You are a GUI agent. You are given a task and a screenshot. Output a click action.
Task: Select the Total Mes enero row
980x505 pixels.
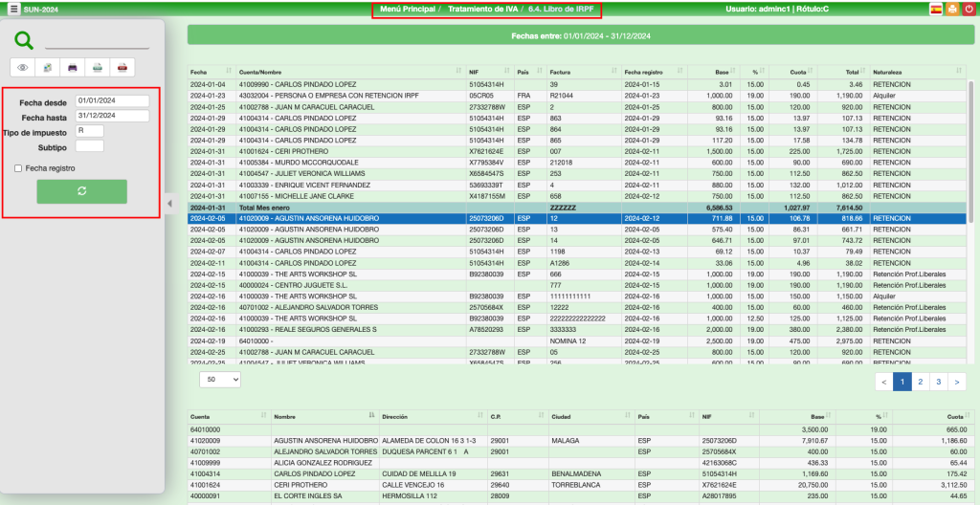577,207
